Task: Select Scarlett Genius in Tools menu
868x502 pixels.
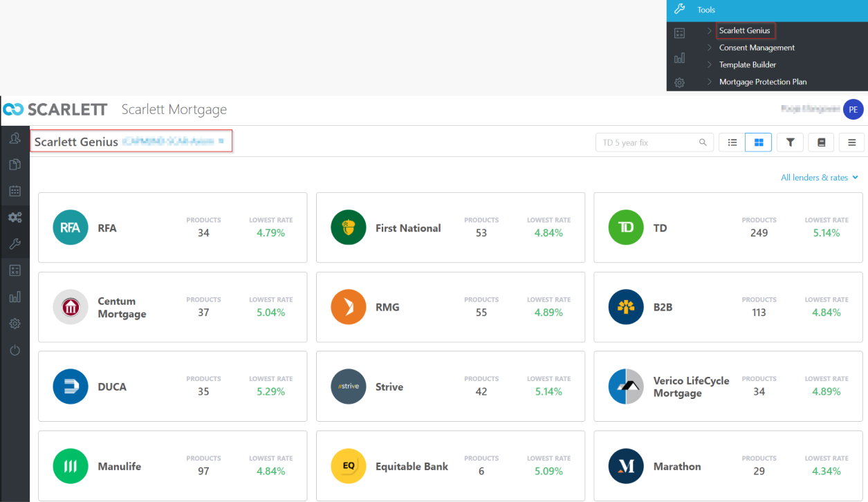Action: tap(744, 30)
